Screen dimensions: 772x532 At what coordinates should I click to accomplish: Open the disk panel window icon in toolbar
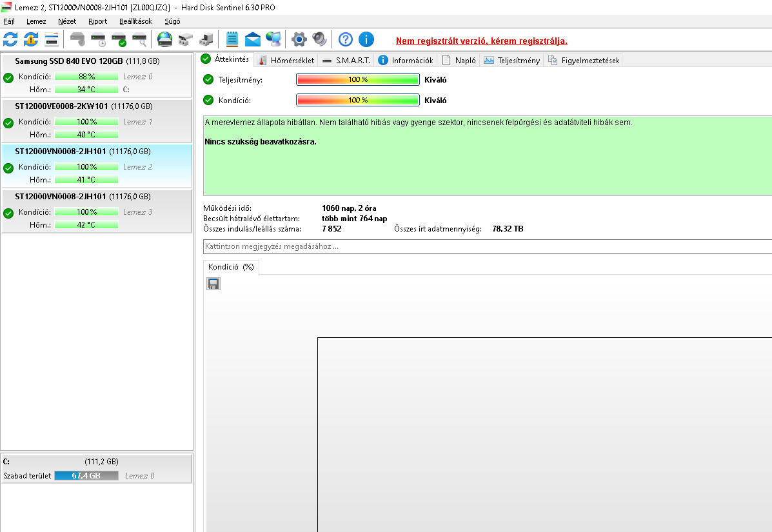point(52,39)
